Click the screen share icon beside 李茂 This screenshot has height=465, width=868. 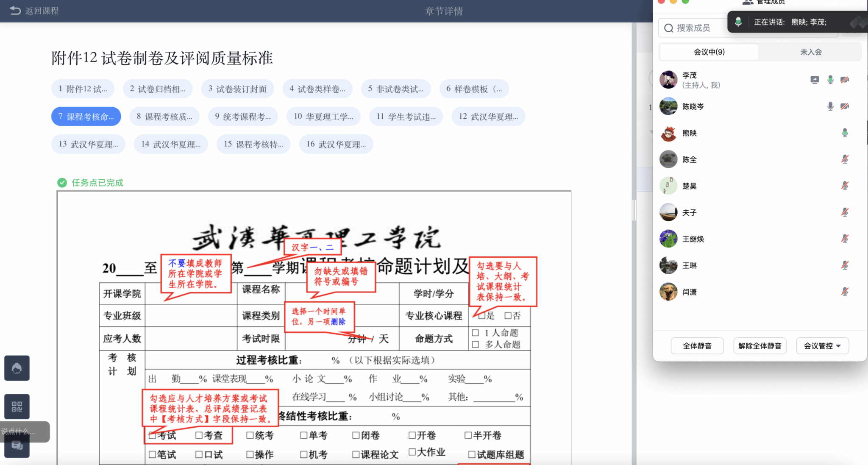pos(815,80)
